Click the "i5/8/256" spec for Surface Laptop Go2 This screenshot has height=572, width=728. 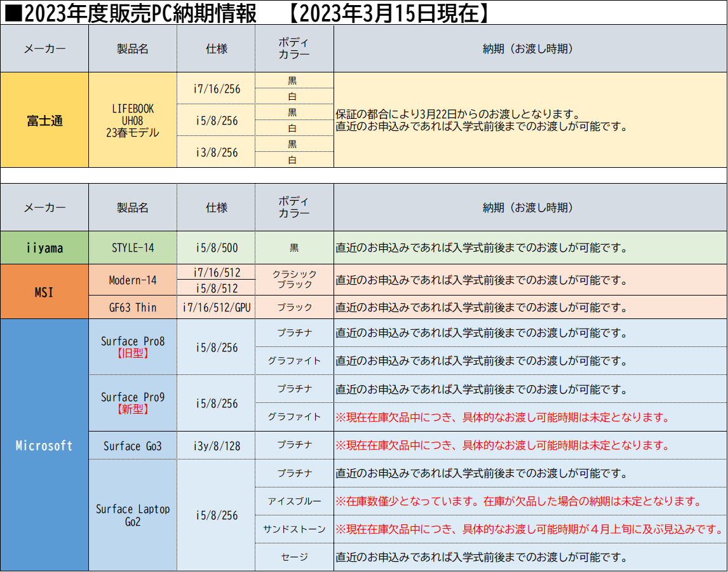click(217, 515)
